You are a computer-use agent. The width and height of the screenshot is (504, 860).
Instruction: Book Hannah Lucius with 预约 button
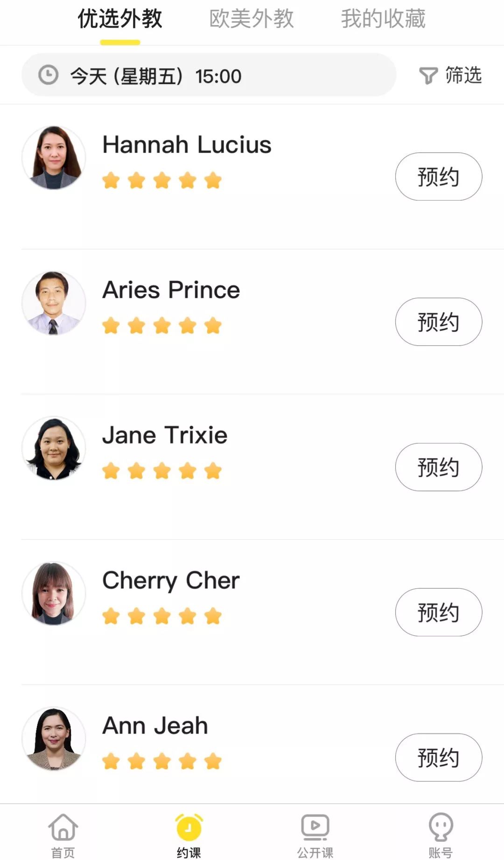[438, 176]
